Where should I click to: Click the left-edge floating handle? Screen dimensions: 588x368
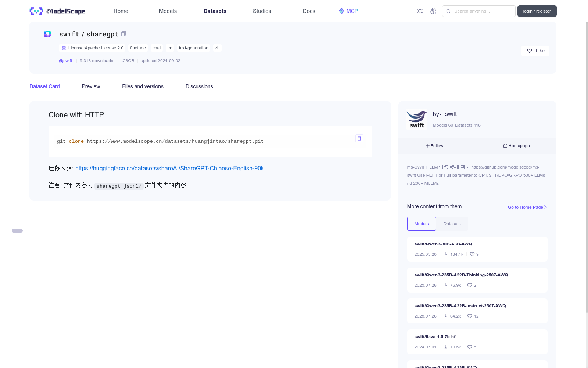pyautogui.click(x=17, y=231)
